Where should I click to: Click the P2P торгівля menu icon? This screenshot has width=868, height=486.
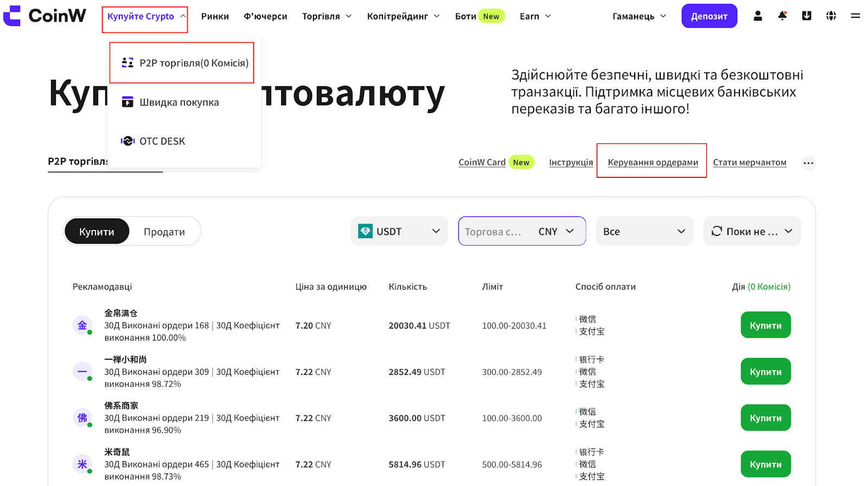point(127,63)
